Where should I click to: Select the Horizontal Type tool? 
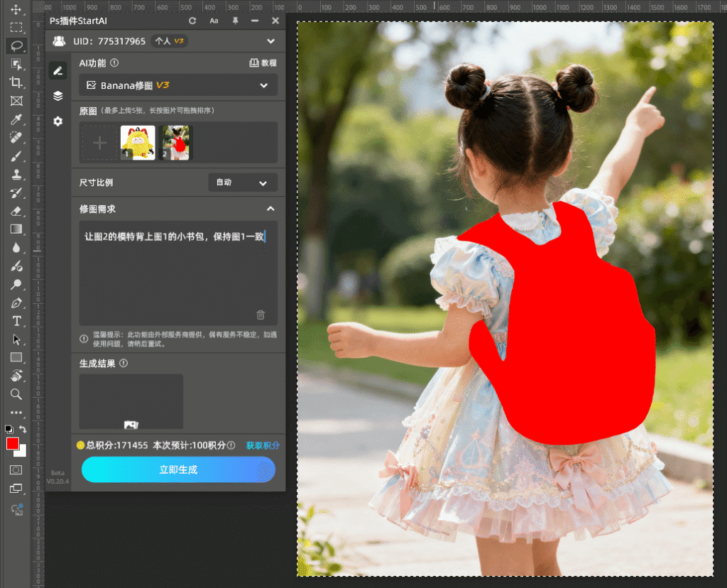point(16,322)
